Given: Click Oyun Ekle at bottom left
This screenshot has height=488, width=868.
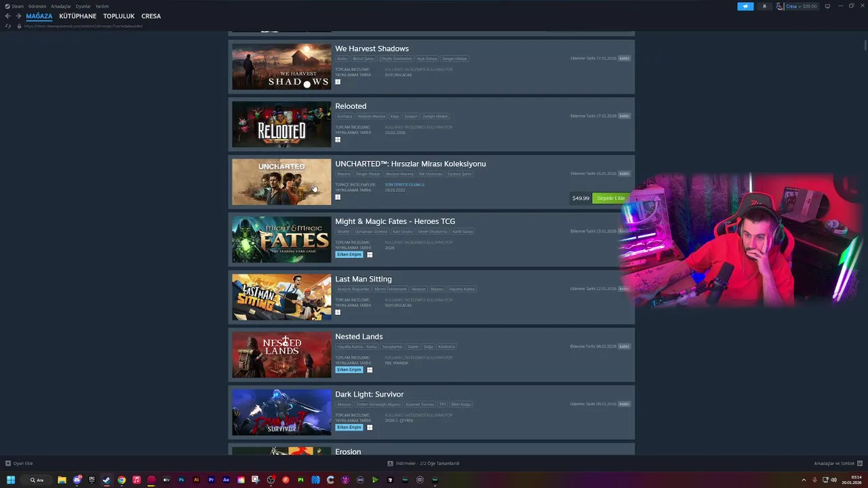Looking at the screenshot, I should coord(19,464).
